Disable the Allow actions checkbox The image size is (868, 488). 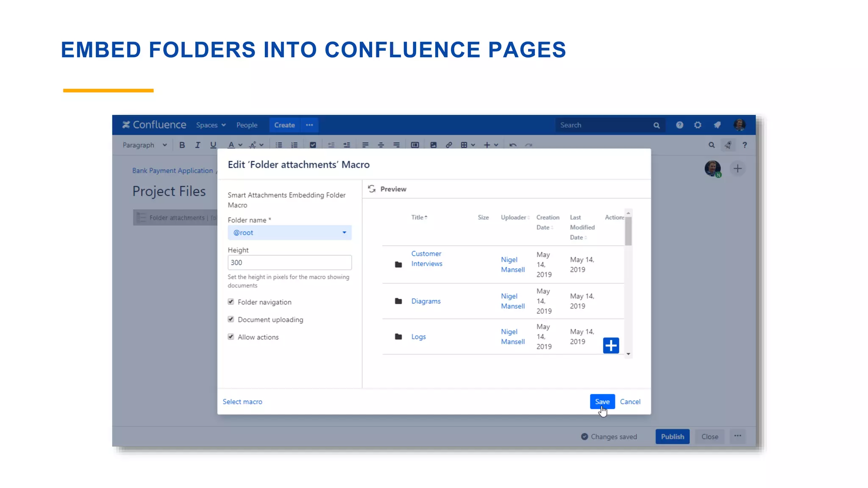pyautogui.click(x=231, y=337)
